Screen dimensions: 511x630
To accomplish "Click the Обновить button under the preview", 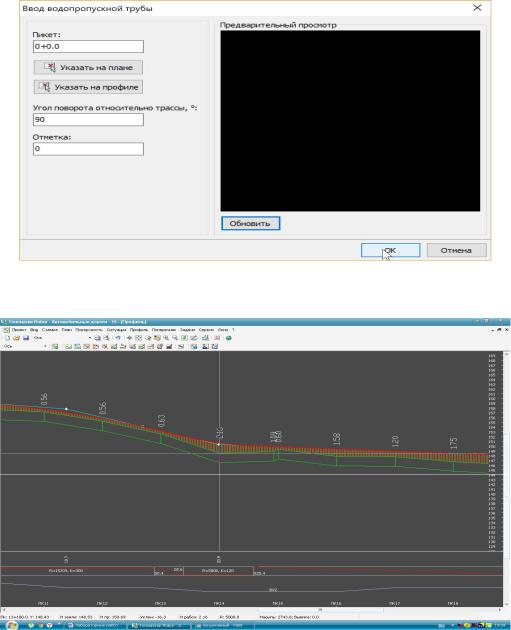I will pyautogui.click(x=250, y=223).
